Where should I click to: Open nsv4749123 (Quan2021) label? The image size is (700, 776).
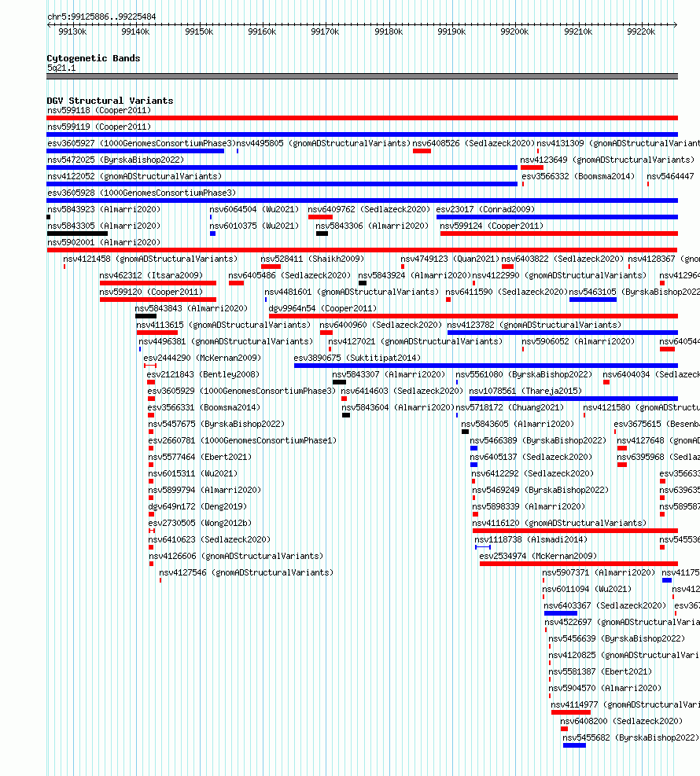(450, 259)
